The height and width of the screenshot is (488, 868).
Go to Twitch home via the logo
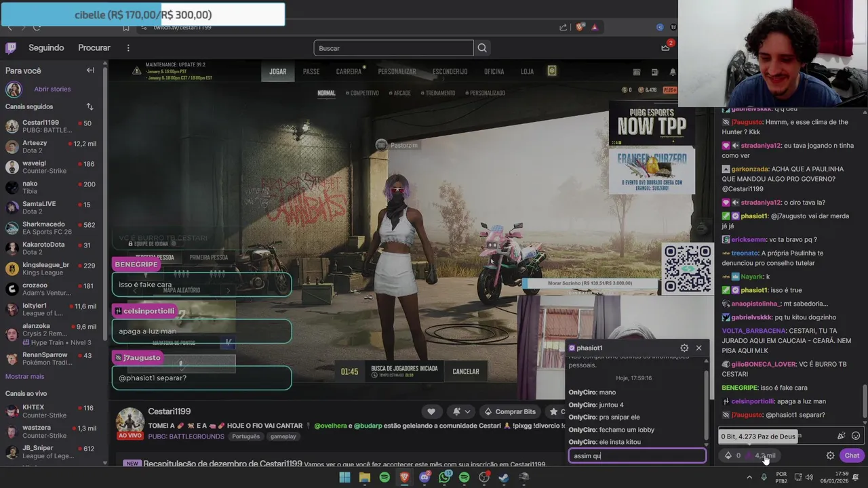[11, 47]
